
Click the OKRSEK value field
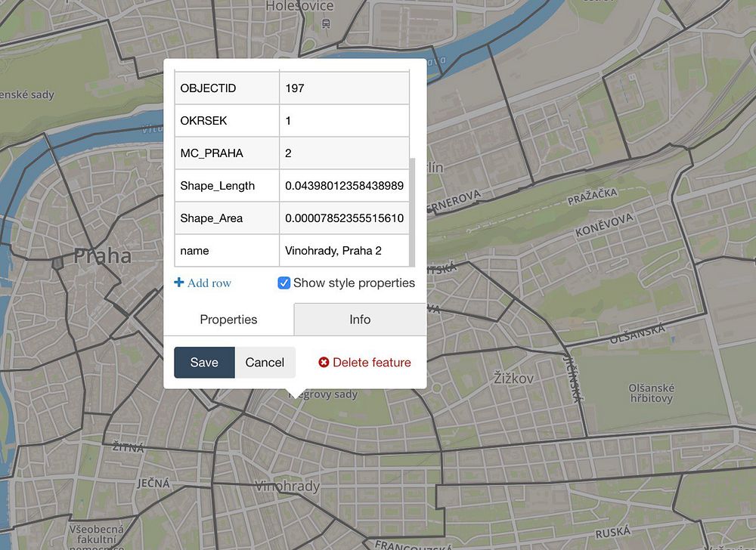[344, 120]
